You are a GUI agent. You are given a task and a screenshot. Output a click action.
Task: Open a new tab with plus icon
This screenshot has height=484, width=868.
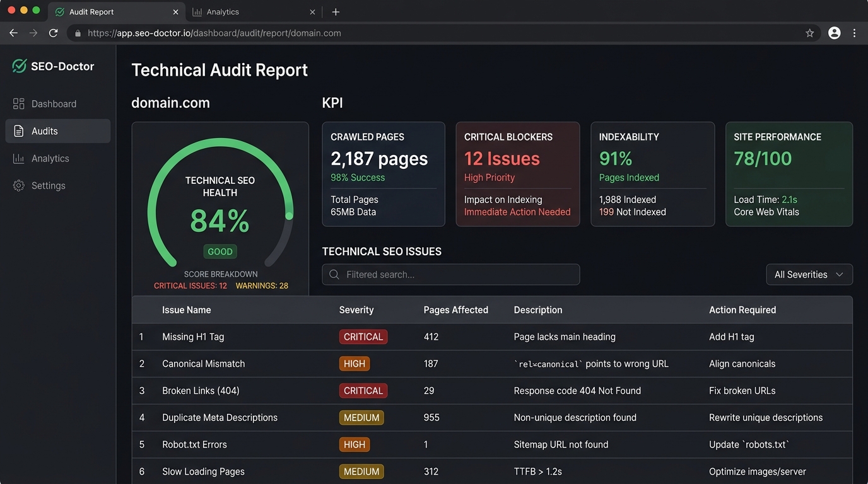[x=336, y=12]
